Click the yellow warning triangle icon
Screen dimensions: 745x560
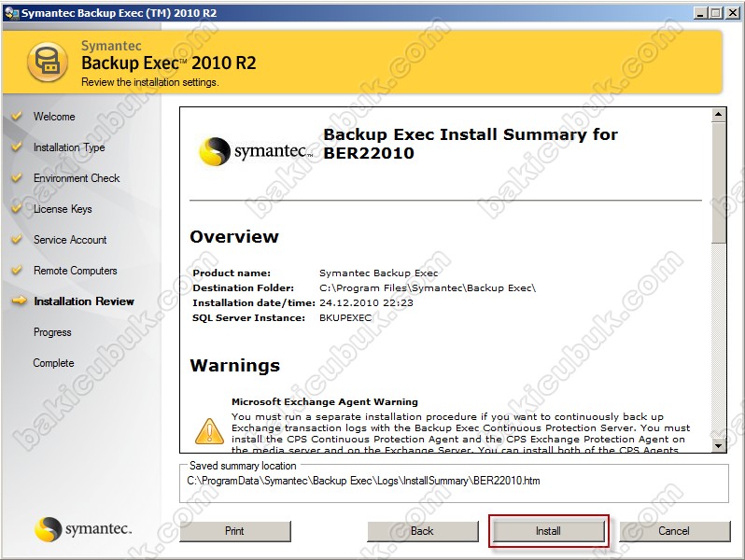[209, 431]
